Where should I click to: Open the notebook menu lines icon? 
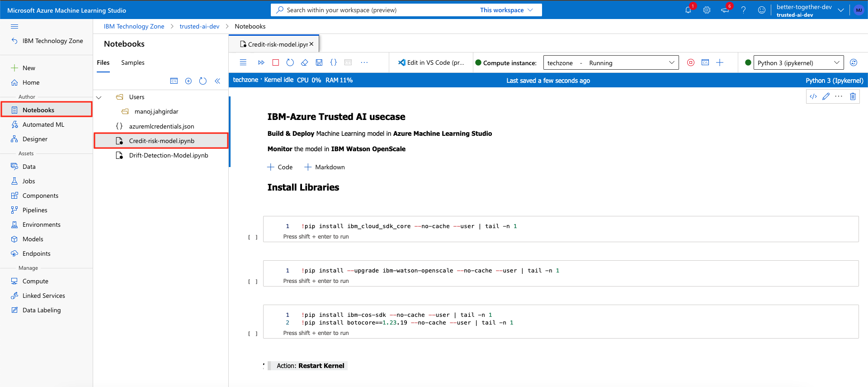(x=243, y=62)
